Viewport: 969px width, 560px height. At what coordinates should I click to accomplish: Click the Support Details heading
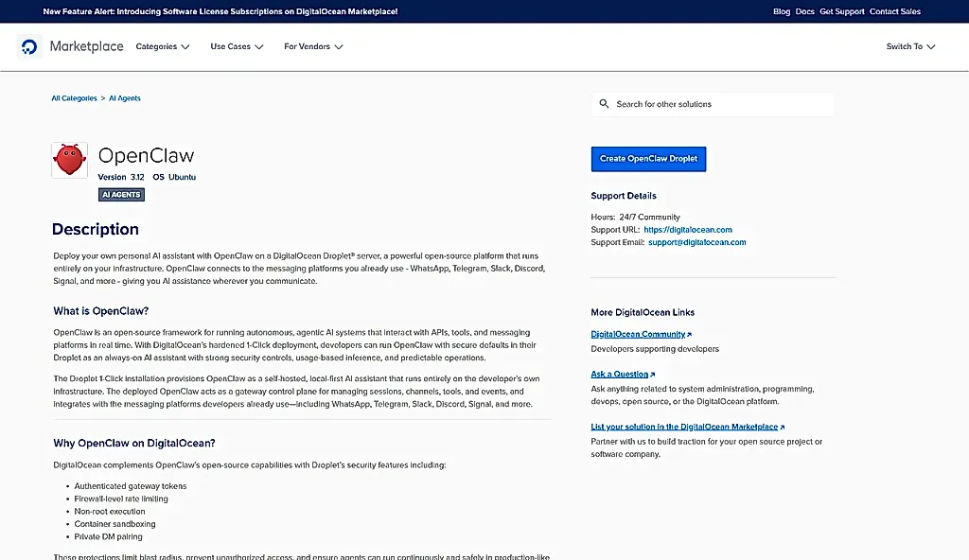624,196
